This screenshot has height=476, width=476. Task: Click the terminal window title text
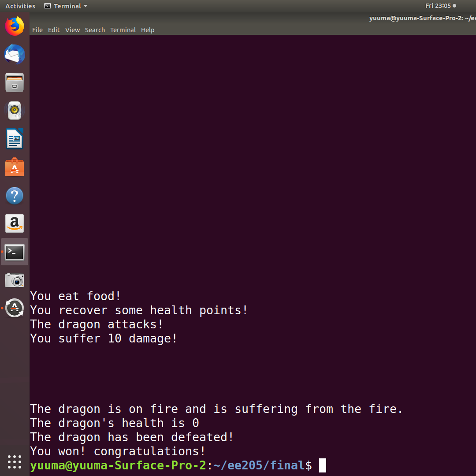point(422,18)
